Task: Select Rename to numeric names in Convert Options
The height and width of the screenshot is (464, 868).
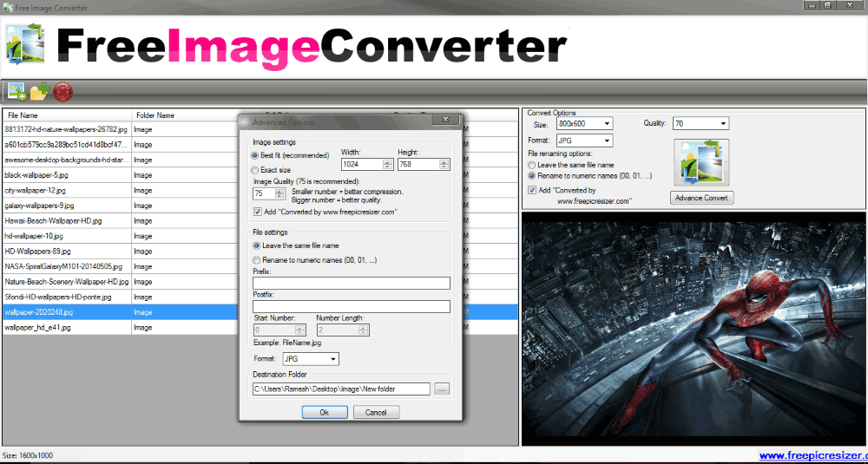Action: click(531, 176)
